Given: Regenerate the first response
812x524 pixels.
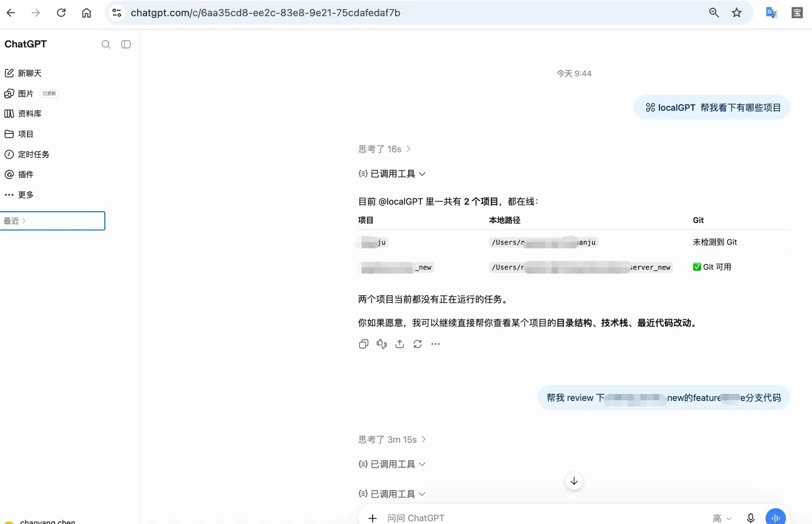Looking at the screenshot, I should 418,344.
